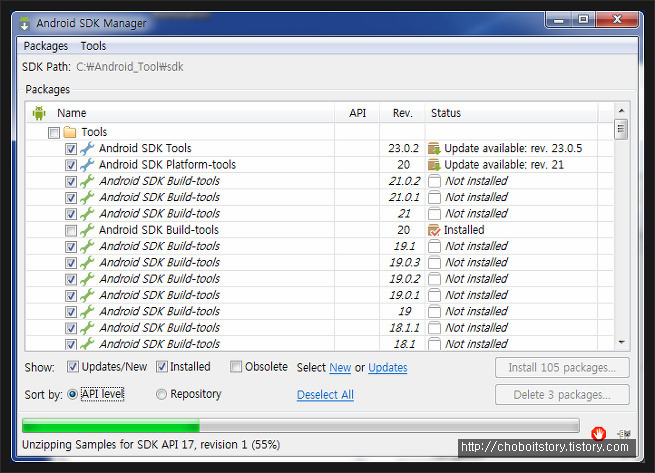Uncheck the Android SDK Platform-tools checkbox

click(x=71, y=165)
